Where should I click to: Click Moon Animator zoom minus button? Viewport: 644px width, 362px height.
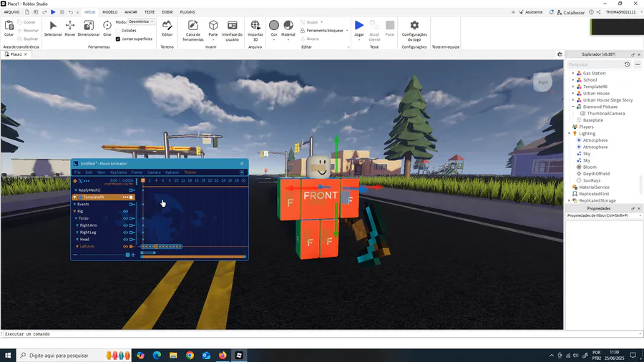75,255
